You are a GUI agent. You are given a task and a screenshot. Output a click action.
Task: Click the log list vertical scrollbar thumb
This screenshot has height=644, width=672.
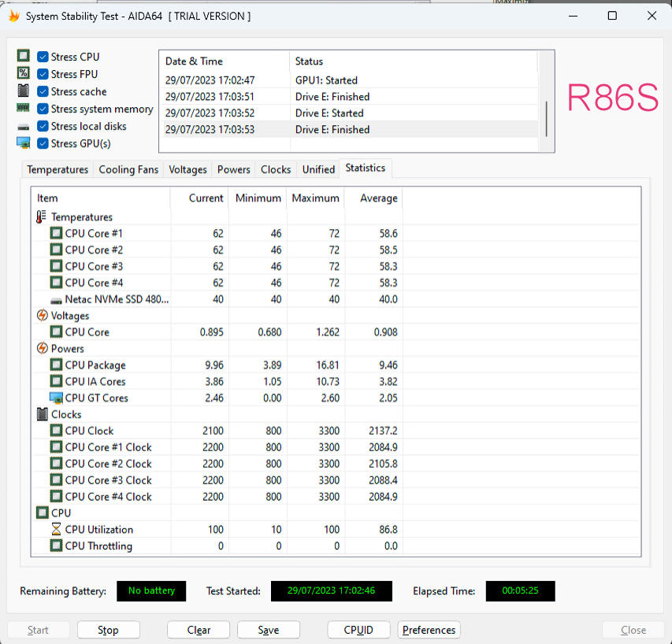pos(546,119)
